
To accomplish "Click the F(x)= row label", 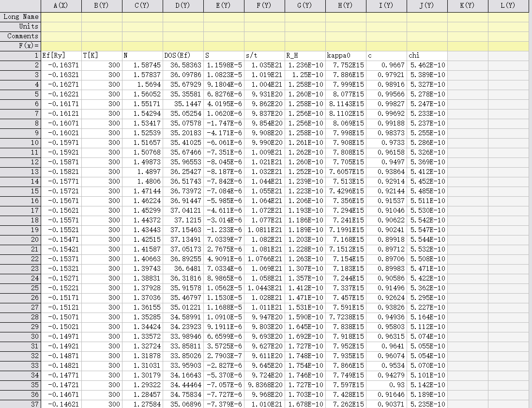I will [x=20, y=46].
